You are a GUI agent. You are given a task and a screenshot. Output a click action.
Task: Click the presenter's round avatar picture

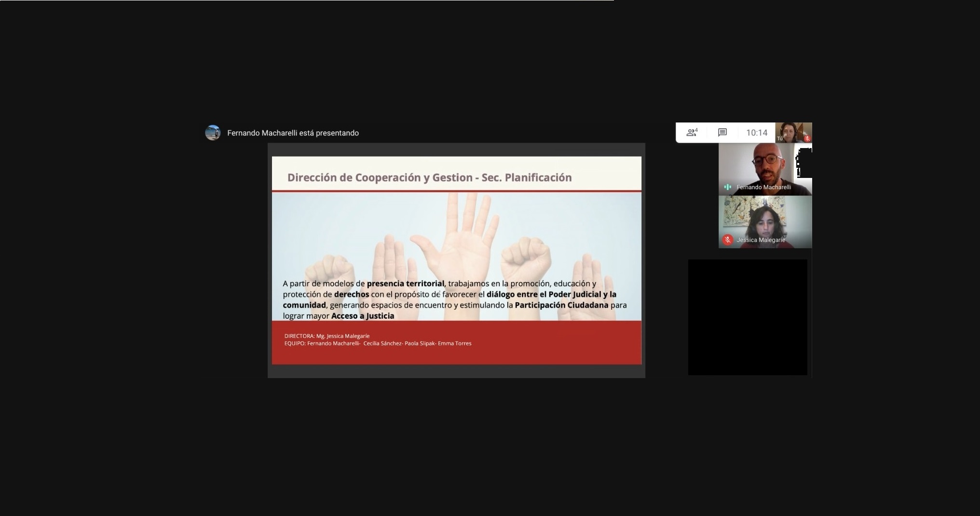213,133
